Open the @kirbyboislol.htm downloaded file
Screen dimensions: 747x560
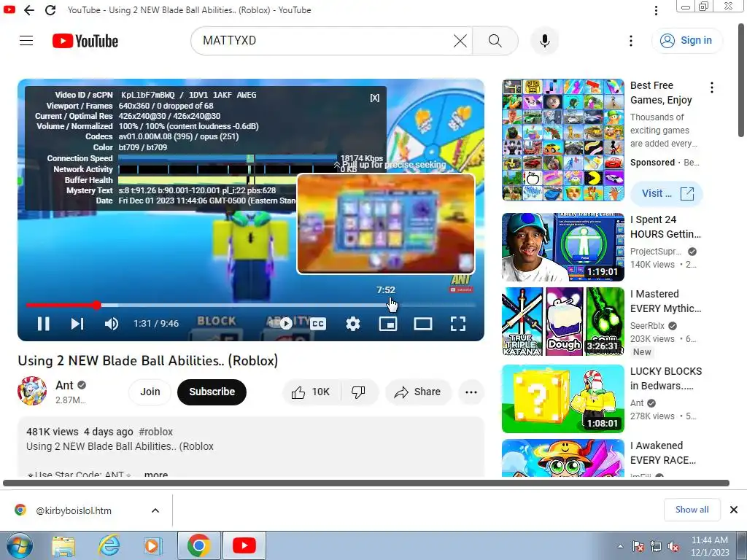(x=74, y=510)
